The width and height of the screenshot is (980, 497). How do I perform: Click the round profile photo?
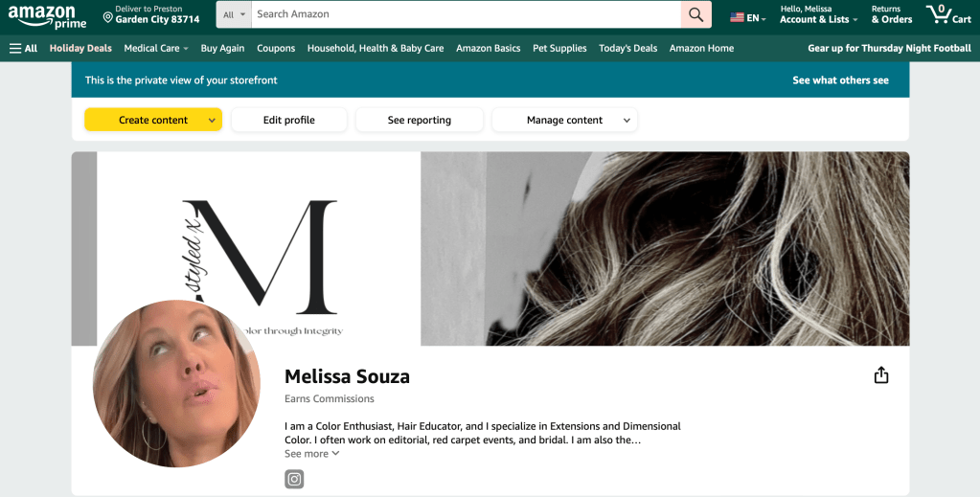(x=176, y=383)
